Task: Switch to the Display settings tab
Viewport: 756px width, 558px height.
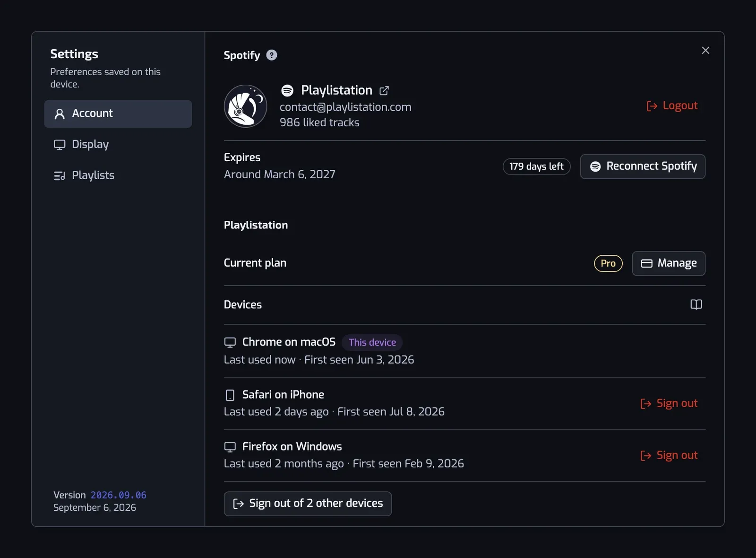Action: point(118,145)
